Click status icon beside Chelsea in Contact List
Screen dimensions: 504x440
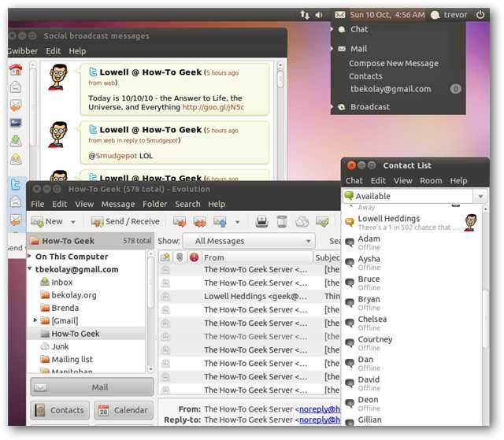coord(350,323)
